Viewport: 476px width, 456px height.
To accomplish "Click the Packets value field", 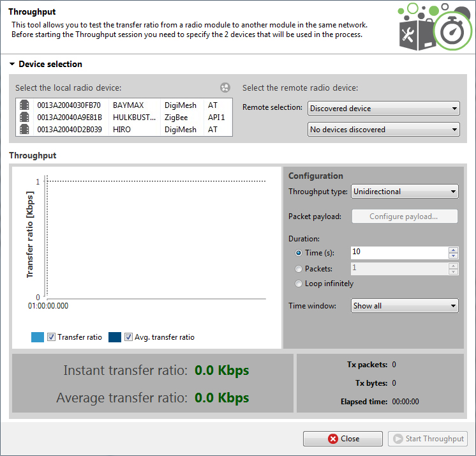I will [x=399, y=269].
